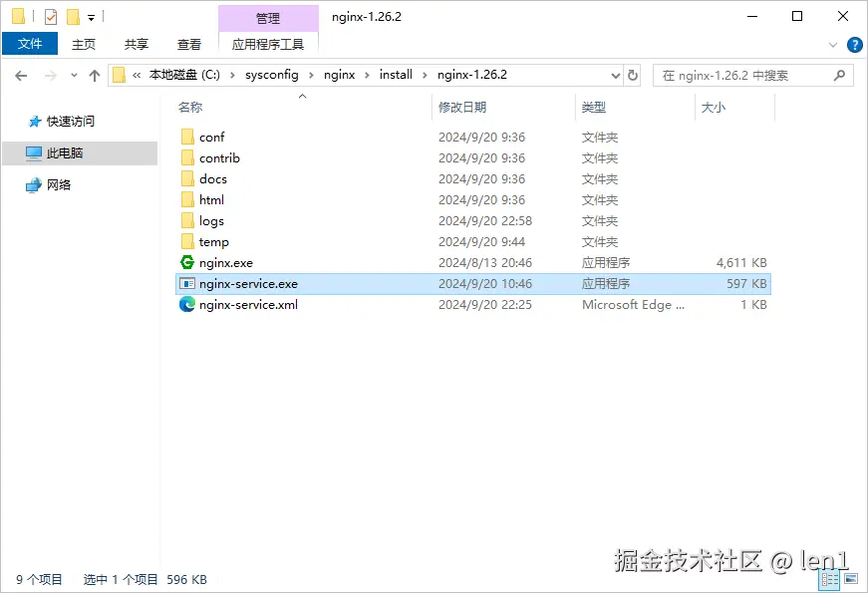868x593 pixels.
Task: Switch to large icons view in status bar
Action: [851, 580]
